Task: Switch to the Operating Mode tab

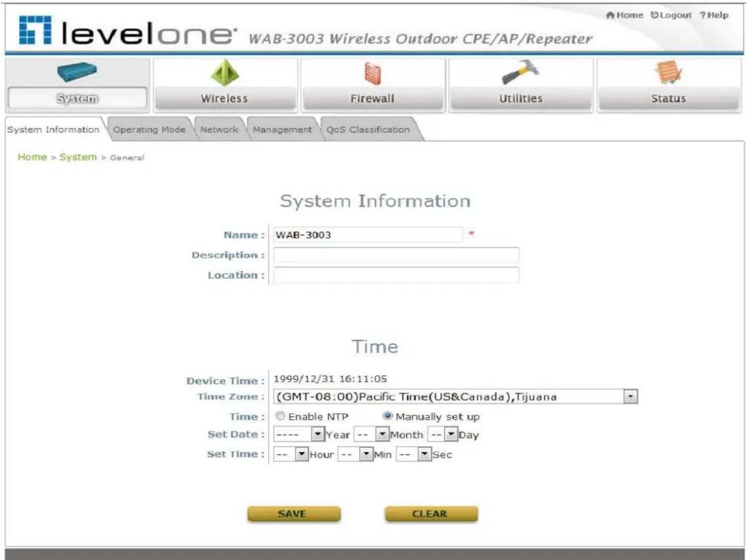Action: 149,129
